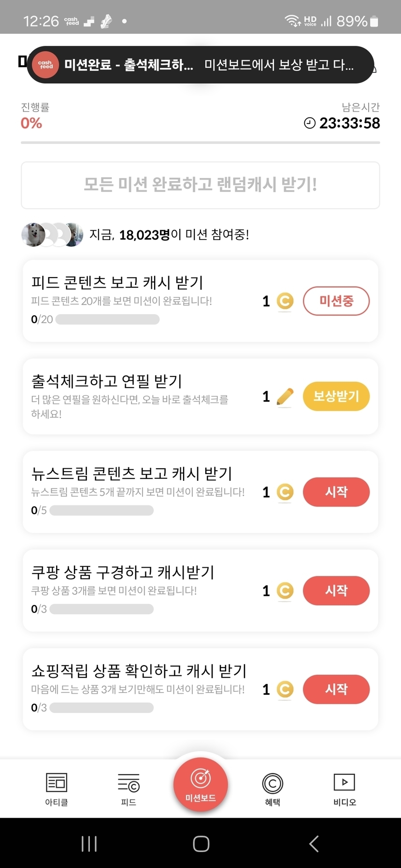
Task: Start the 뉴스트림 콘텐츠 mission
Action: [336, 492]
